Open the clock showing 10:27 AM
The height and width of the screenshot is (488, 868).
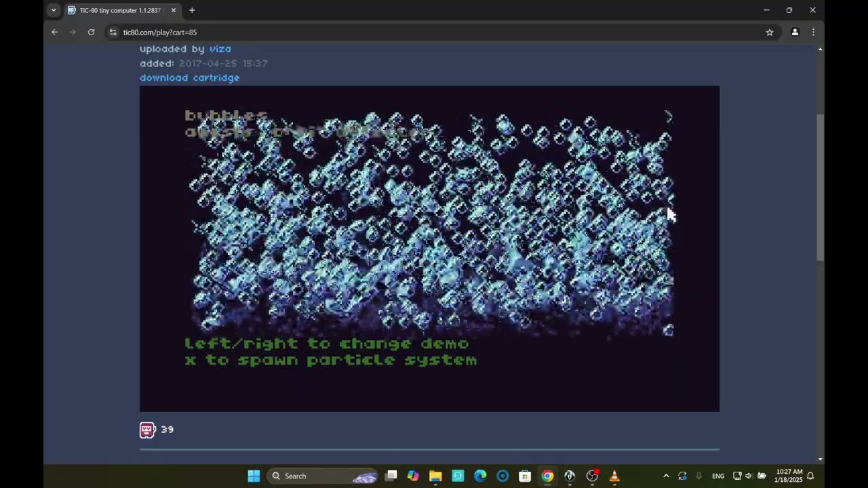click(x=789, y=476)
